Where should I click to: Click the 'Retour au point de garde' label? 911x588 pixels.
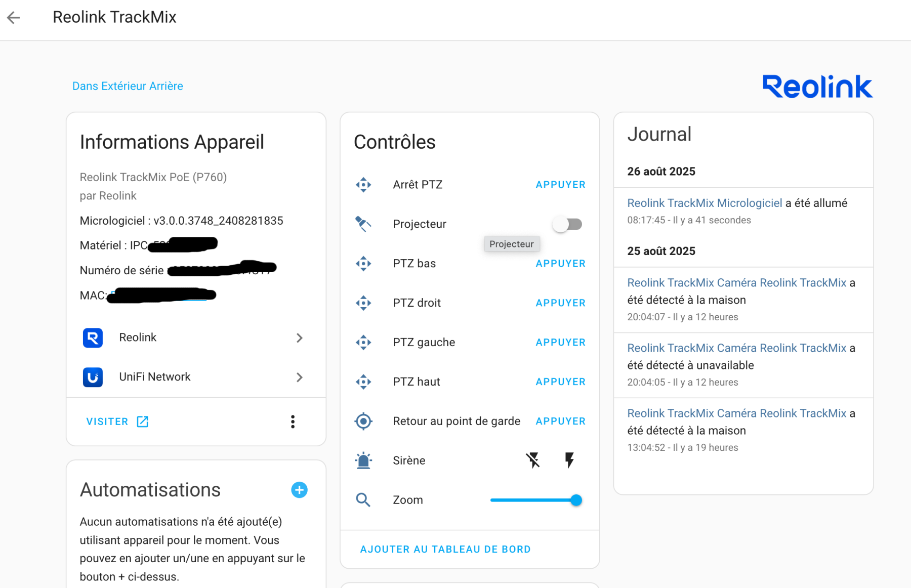(457, 422)
